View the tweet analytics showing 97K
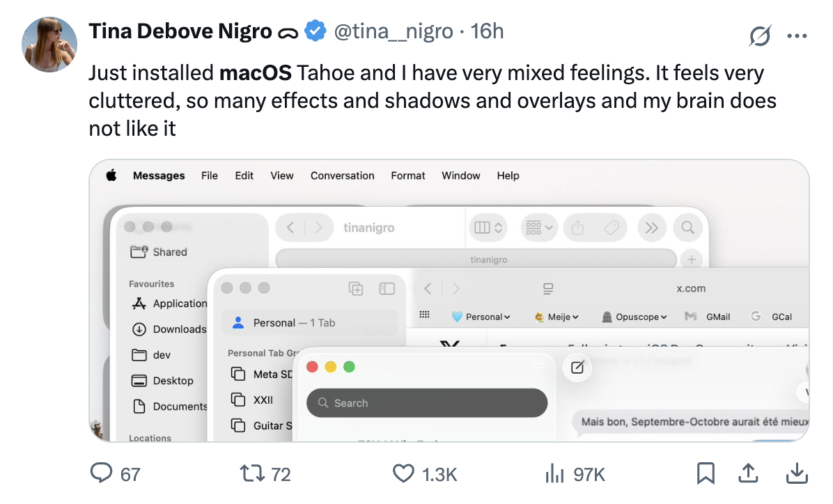 pyautogui.click(x=554, y=474)
